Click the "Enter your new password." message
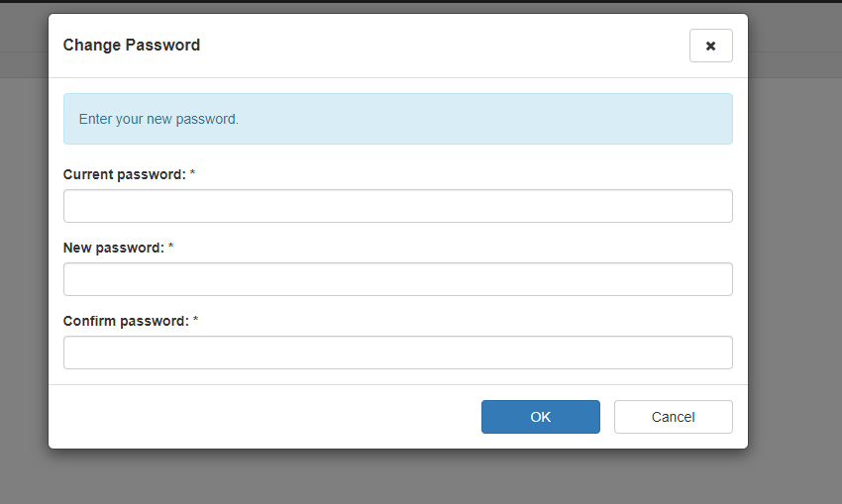 (x=158, y=119)
